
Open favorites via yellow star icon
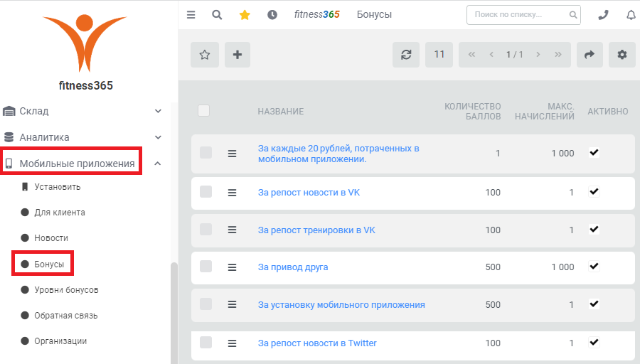pos(245,15)
